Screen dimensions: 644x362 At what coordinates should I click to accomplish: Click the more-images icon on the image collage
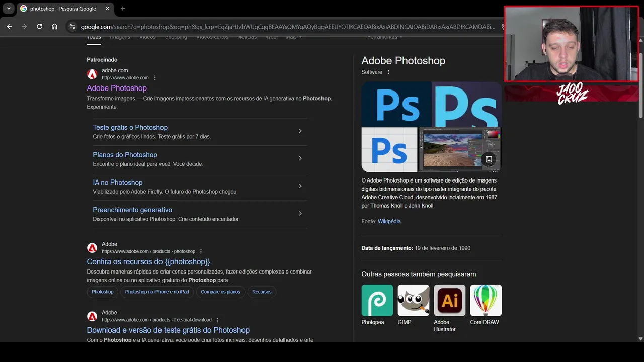click(489, 159)
